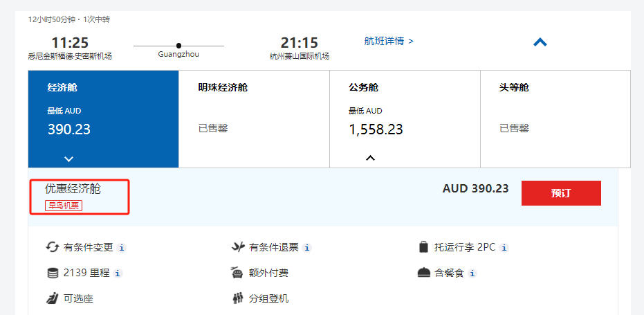This screenshot has height=315, width=644.
Task: Click the coin stack mileage icon
Action: click(x=53, y=273)
